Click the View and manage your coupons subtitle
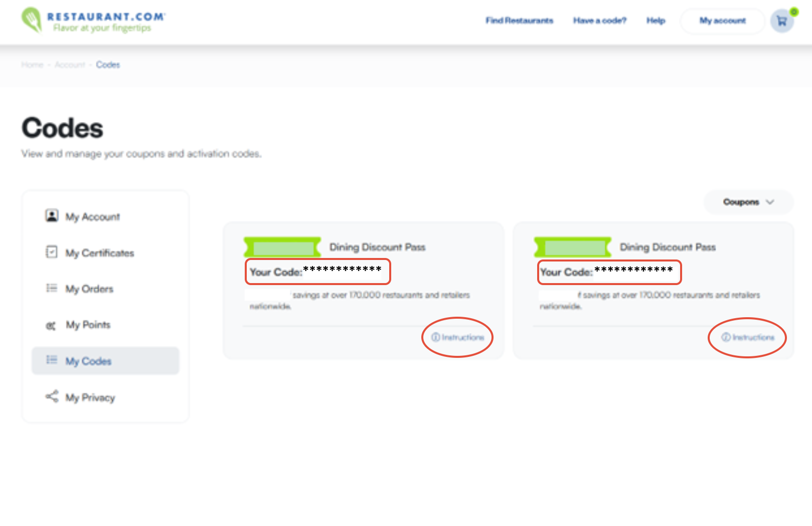The height and width of the screenshot is (526, 812). (141, 154)
